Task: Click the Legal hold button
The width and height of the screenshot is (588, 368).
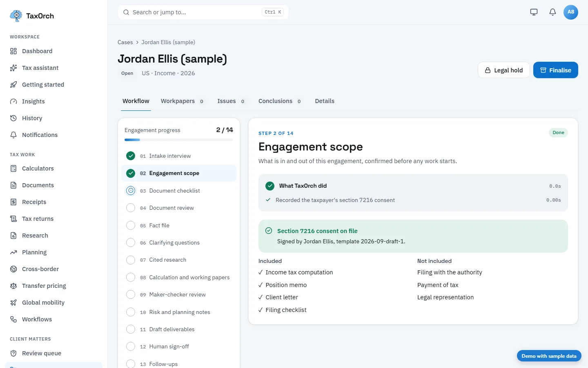Action: coord(503,70)
